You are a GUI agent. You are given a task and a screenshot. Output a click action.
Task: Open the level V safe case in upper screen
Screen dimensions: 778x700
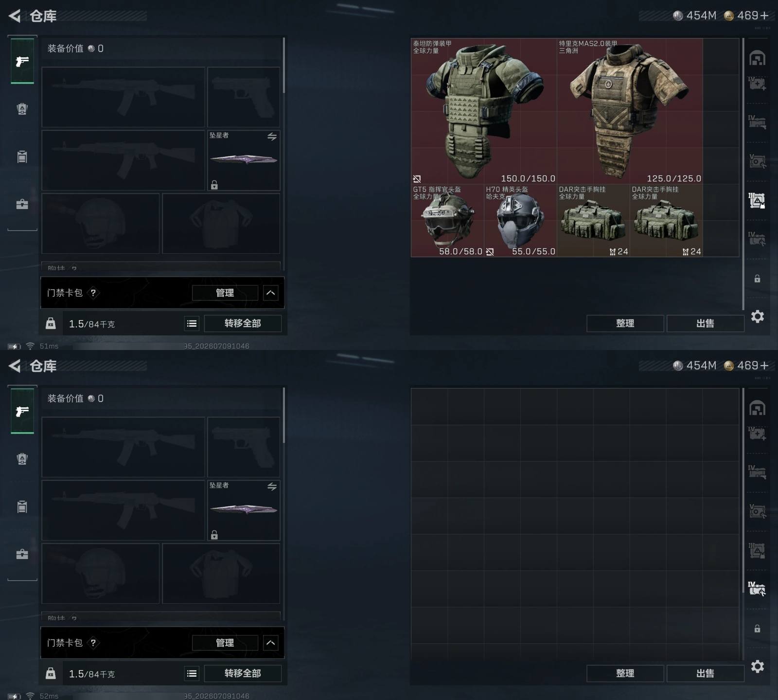point(757,161)
